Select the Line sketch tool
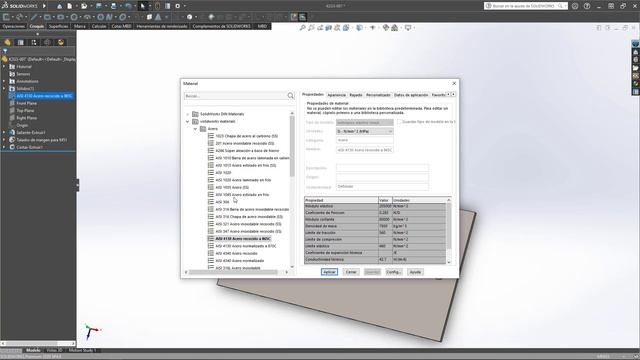The height and width of the screenshot is (360, 640). tap(33, 17)
